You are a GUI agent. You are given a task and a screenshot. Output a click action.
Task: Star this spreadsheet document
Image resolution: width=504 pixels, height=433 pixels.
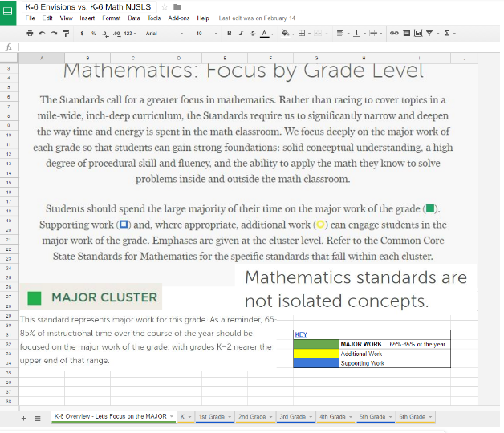tap(165, 7)
